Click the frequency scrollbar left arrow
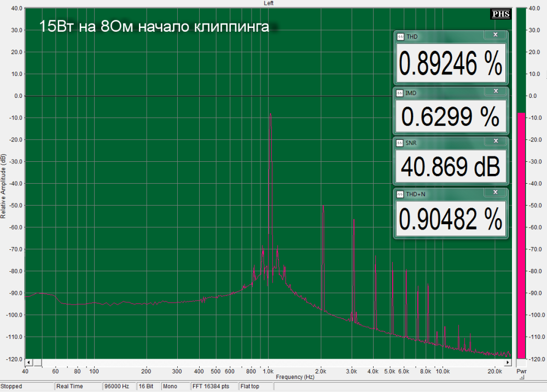 [28, 362]
